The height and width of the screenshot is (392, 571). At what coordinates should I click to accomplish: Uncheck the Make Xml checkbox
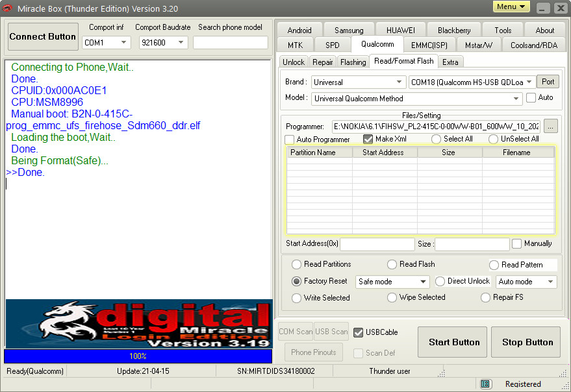click(x=368, y=139)
